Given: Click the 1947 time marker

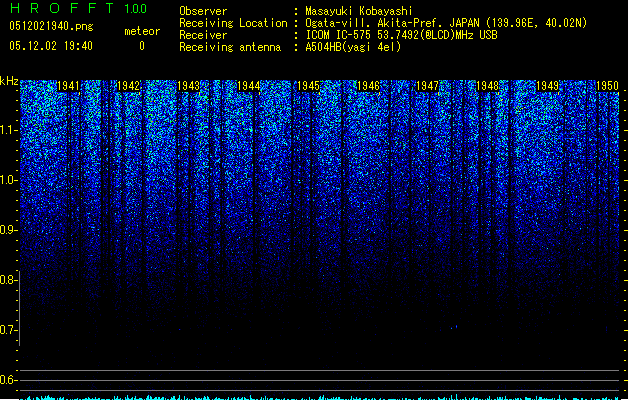Looking at the screenshot, I should pyautogui.click(x=428, y=86).
